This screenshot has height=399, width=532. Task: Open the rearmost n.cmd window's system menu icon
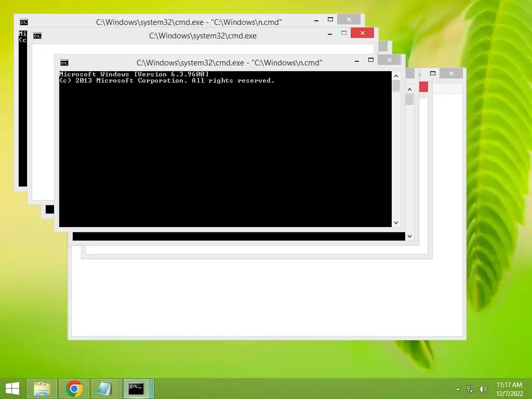point(24,22)
